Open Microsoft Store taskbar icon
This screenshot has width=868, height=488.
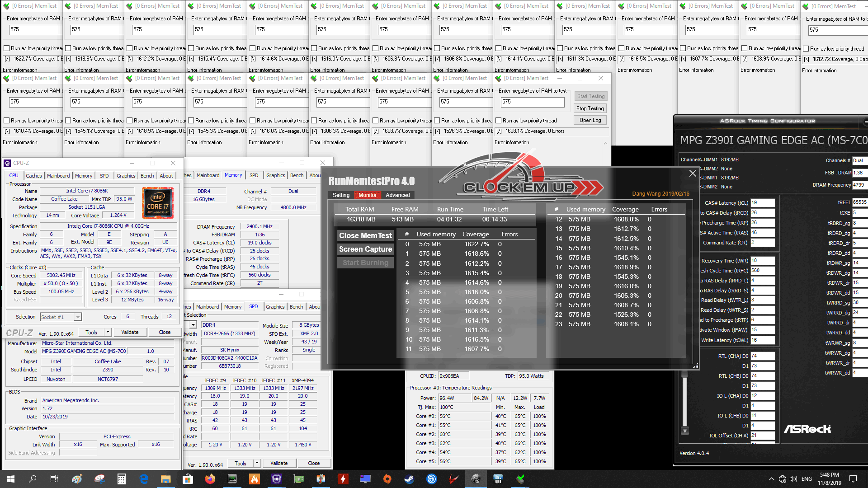click(x=188, y=479)
